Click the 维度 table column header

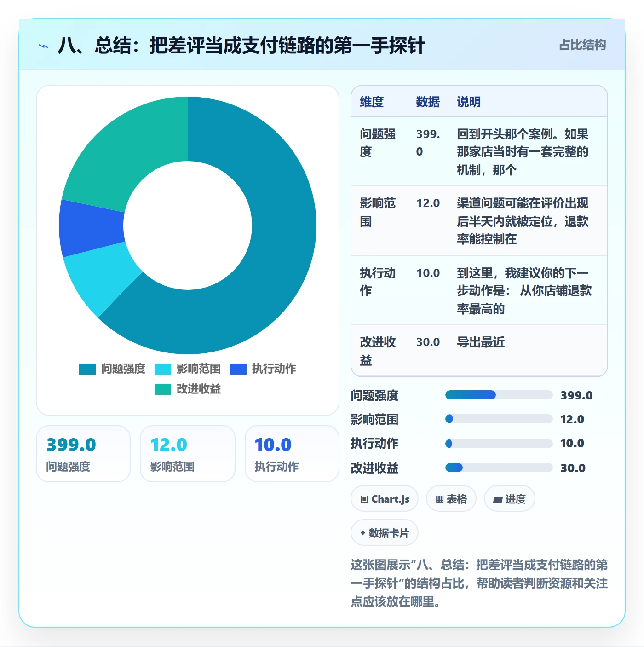click(372, 102)
